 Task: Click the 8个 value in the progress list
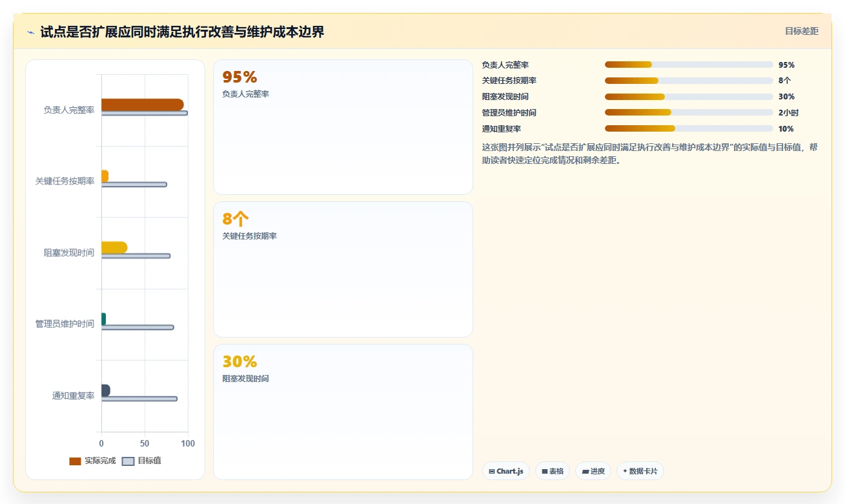pos(784,81)
